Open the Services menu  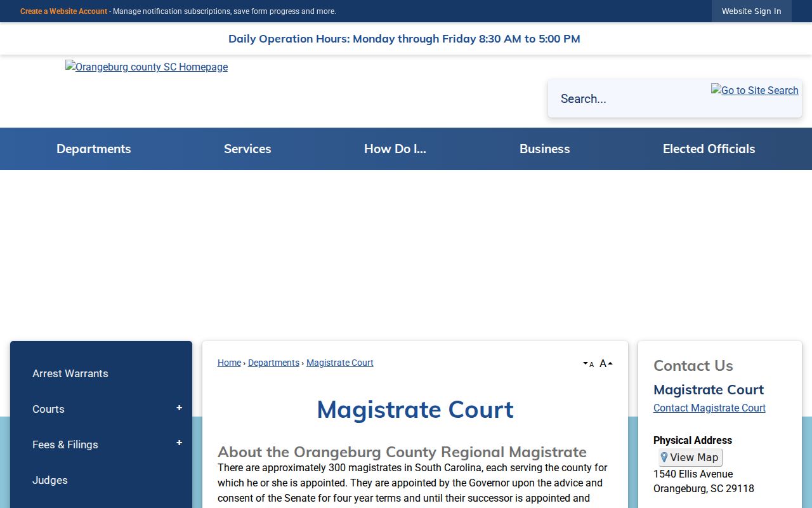(247, 149)
